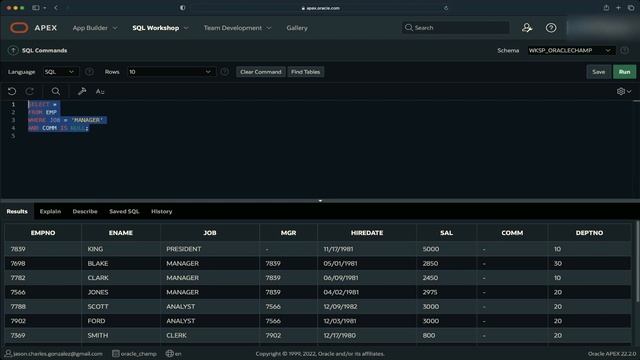Open the App Builder menu

(90, 28)
